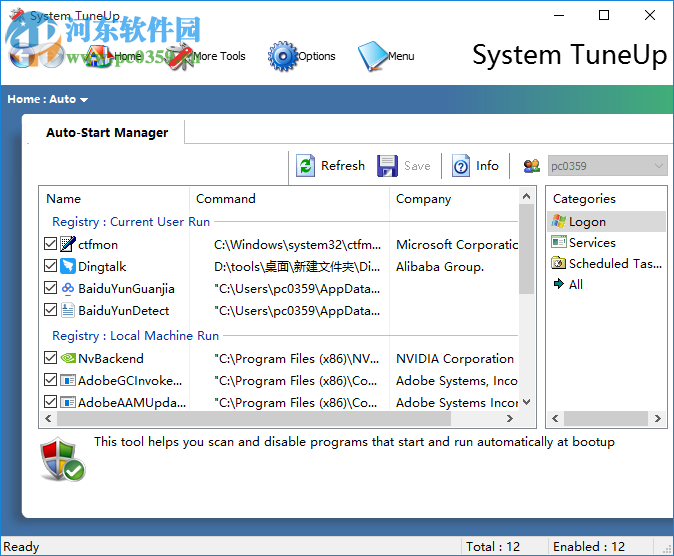Click the AdobeAAMUpdater window icon
The width and height of the screenshot is (674, 556).
click(x=68, y=402)
